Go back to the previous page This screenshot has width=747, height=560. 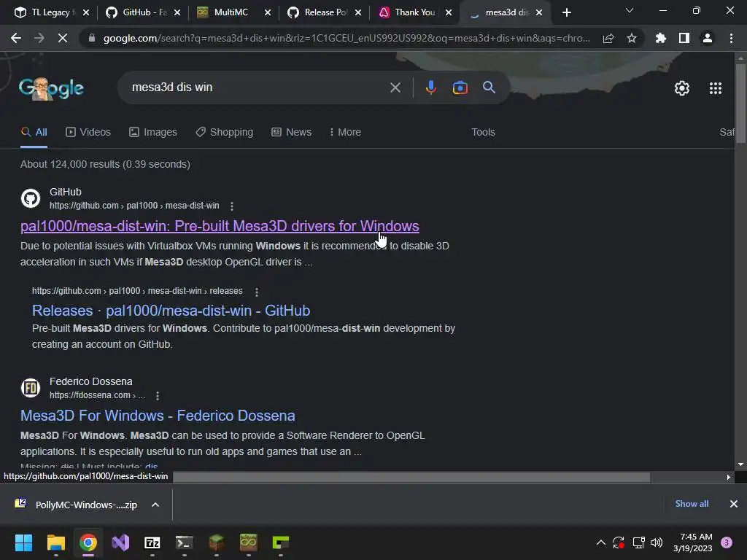16,38
